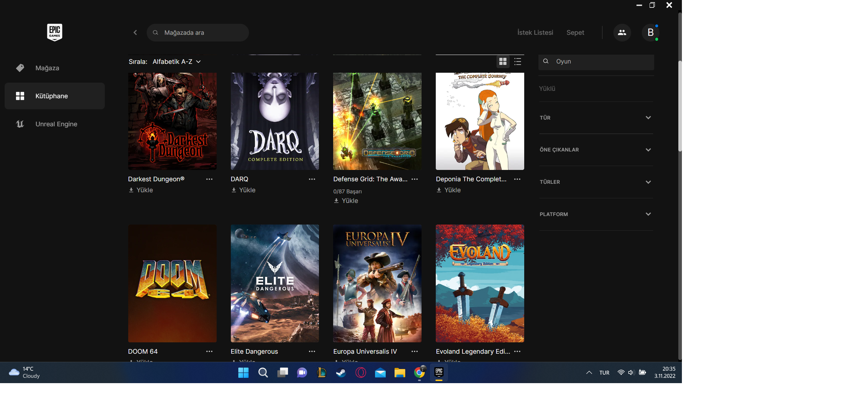The height and width of the screenshot is (403, 868).
Task: Open the Sepet cart
Action: (575, 33)
